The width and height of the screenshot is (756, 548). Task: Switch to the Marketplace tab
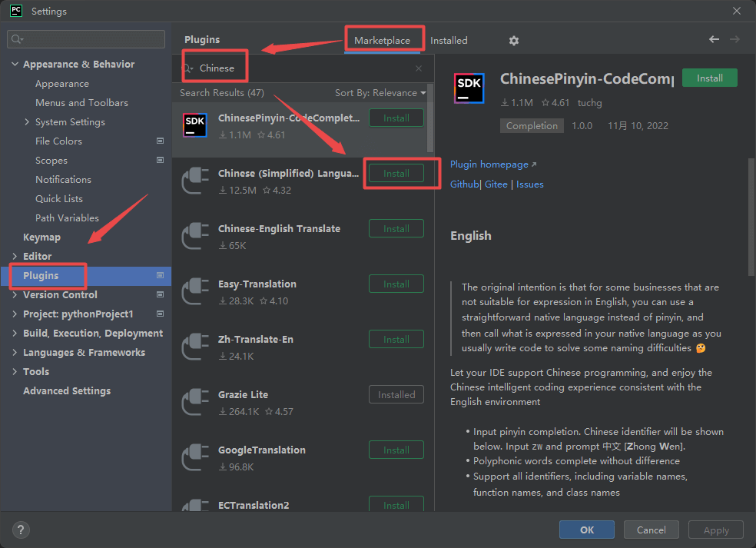click(382, 41)
